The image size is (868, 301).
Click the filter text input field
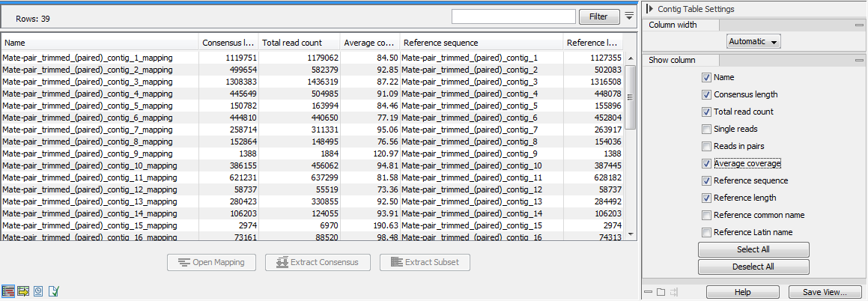[x=513, y=16]
